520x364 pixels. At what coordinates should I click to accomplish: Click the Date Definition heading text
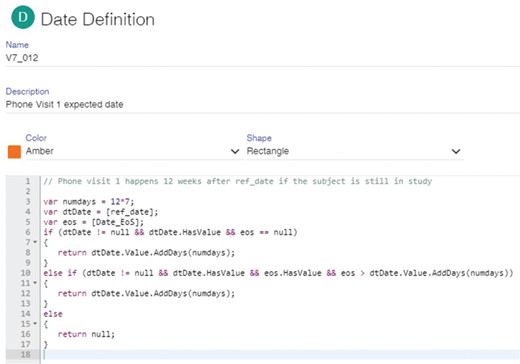coord(98,19)
